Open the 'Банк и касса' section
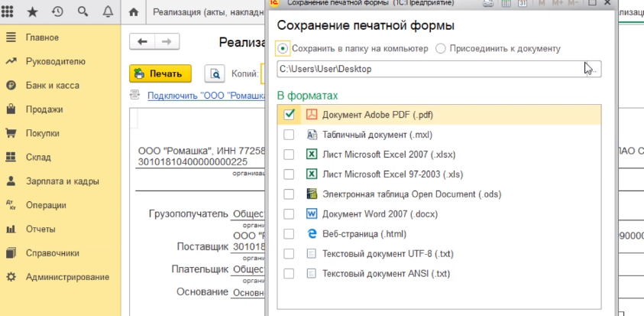Screen dimensions: 644x316 pos(52,85)
